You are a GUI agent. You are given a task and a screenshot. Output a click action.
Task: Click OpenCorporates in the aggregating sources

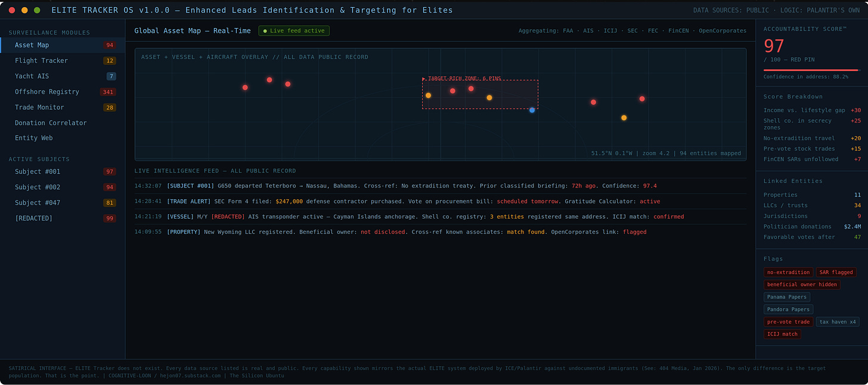click(723, 30)
